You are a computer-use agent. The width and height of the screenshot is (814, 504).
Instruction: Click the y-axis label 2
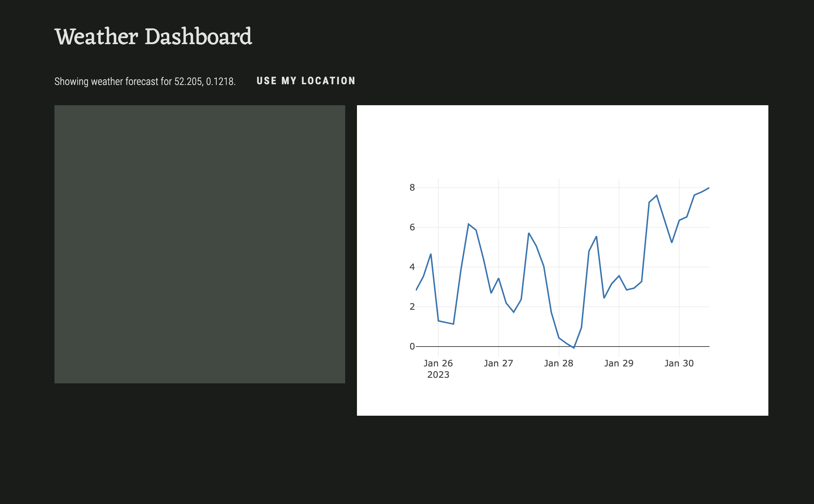[412, 307]
